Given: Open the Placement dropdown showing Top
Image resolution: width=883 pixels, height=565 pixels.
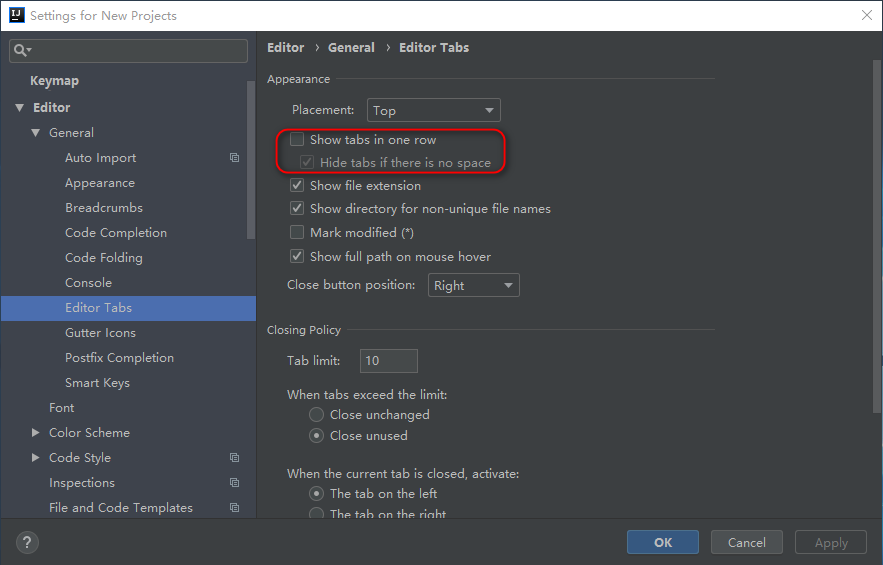Looking at the screenshot, I should 434,110.
